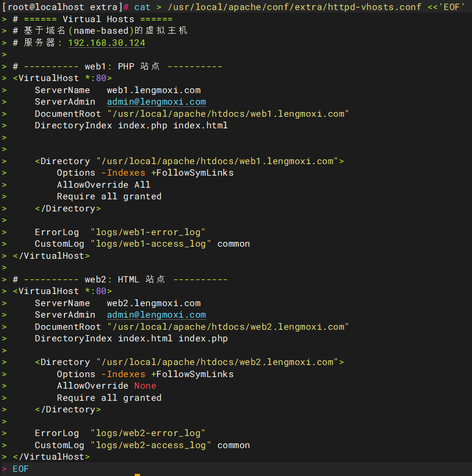472x476 pixels.
Task: Click DocumentRoot path for web2.lengmoxi.com
Action: 228,327
